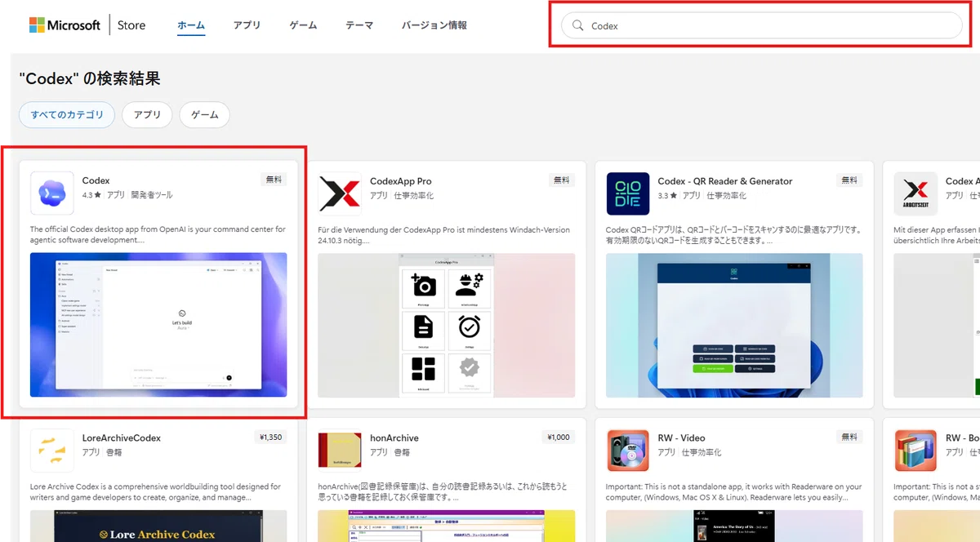This screenshot has width=980, height=542.
Task: Filter results by アプリ chip
Action: pos(147,115)
